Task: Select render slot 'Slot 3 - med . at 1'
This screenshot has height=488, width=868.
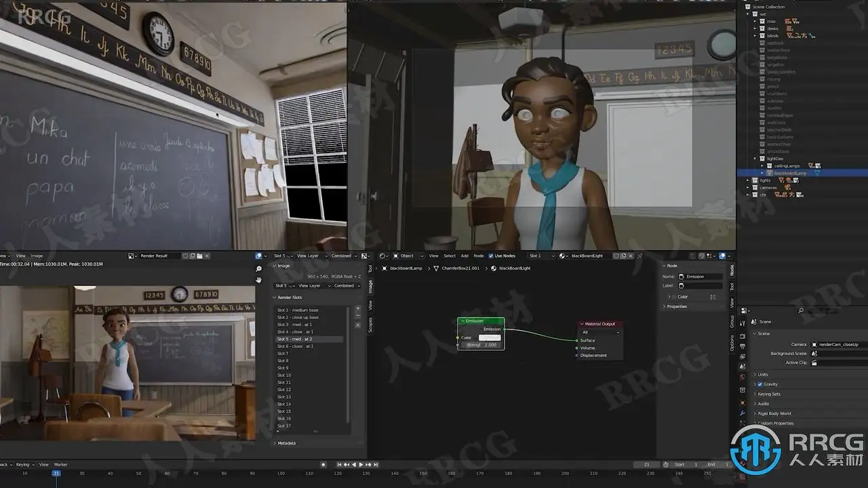Action: pos(309,324)
